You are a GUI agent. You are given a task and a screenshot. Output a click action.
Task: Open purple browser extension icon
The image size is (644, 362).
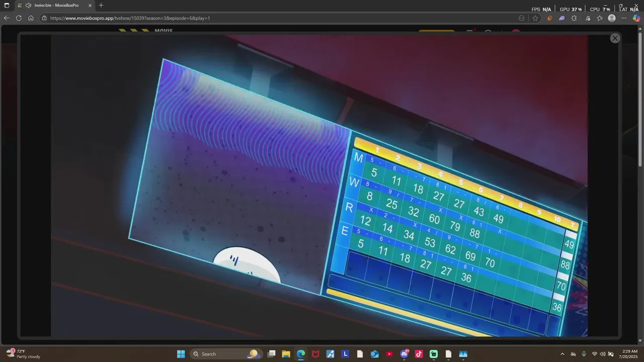pyautogui.click(x=562, y=18)
